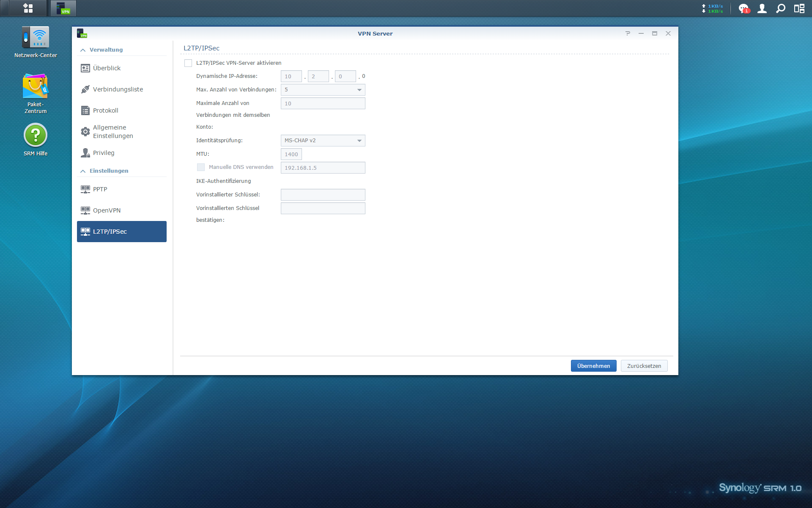
Task: Click the user account icon
Action: tap(762, 8)
